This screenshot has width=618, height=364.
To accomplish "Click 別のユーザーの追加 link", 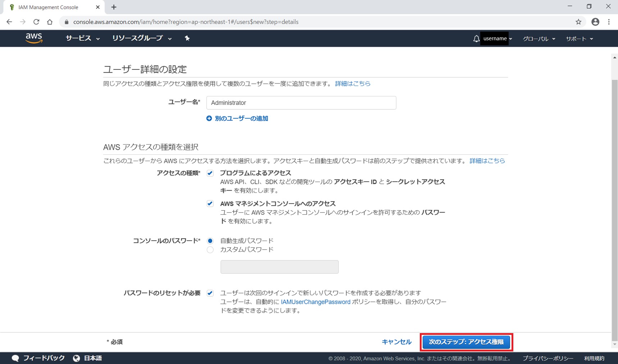I will coord(241,118).
